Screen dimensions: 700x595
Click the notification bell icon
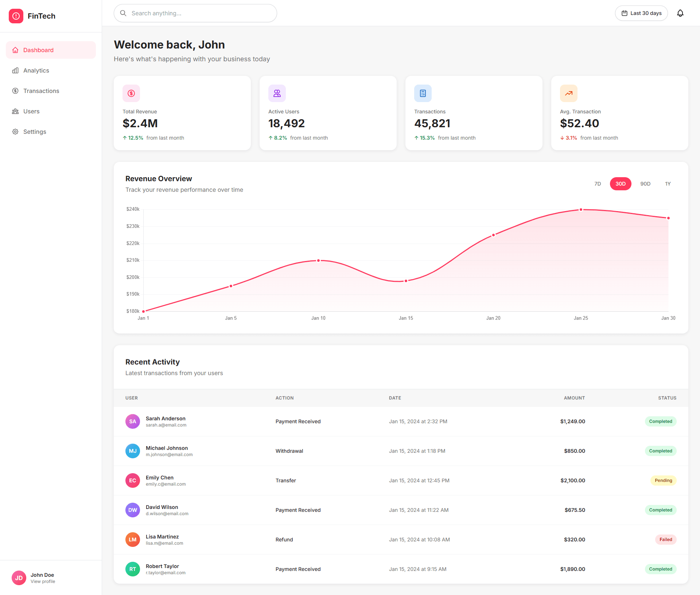680,13
